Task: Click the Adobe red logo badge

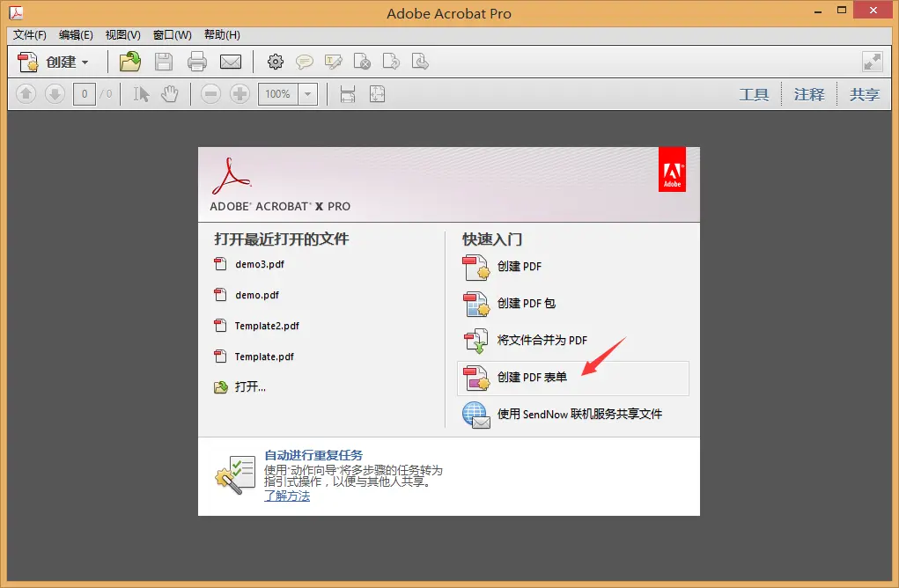Action: point(672,170)
